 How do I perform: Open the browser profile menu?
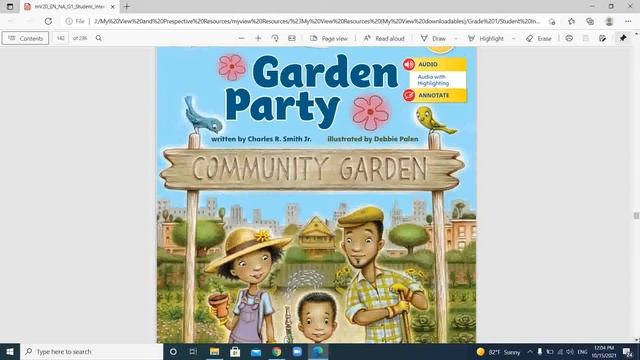[x=609, y=21]
